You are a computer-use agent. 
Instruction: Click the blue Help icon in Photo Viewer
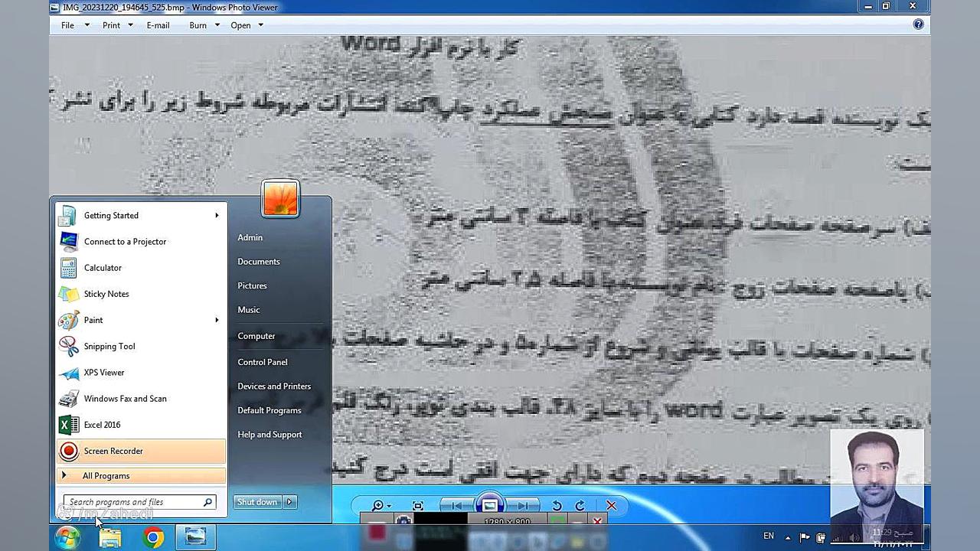[918, 24]
